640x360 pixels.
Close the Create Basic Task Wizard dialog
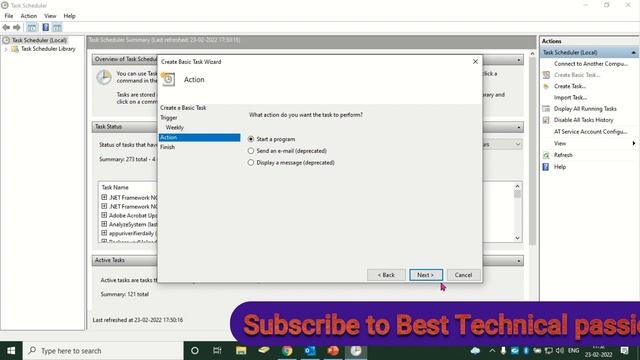(475, 62)
